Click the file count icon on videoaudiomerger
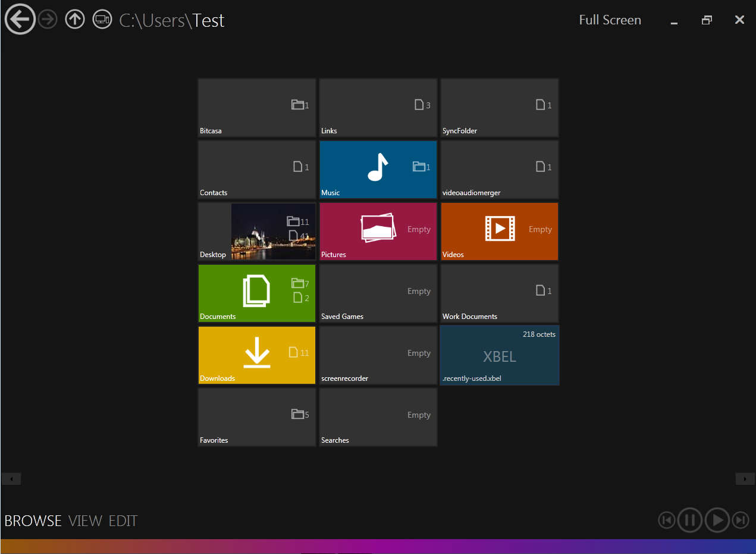756x554 pixels. coord(540,167)
